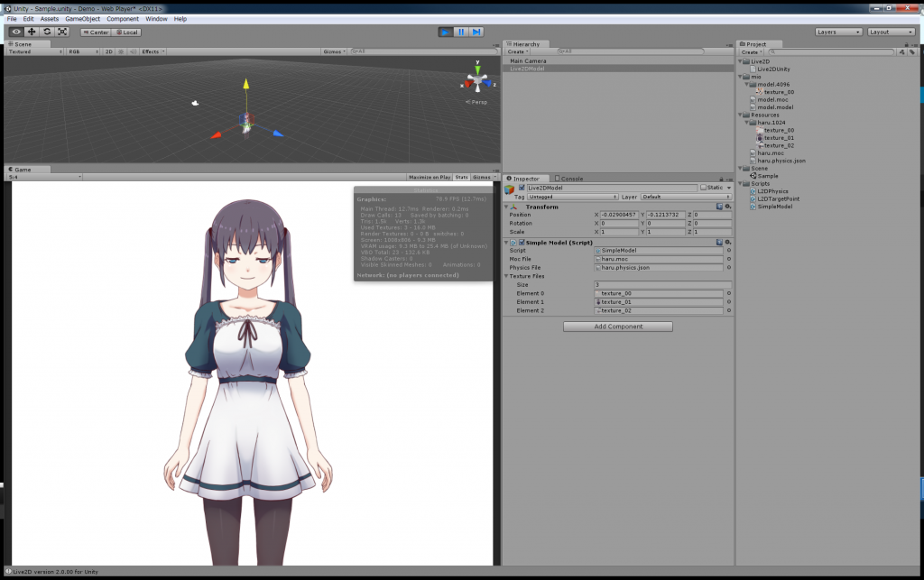This screenshot has width=924, height=580.
Task: Toggle Project panel lock icon
Action: (906, 44)
